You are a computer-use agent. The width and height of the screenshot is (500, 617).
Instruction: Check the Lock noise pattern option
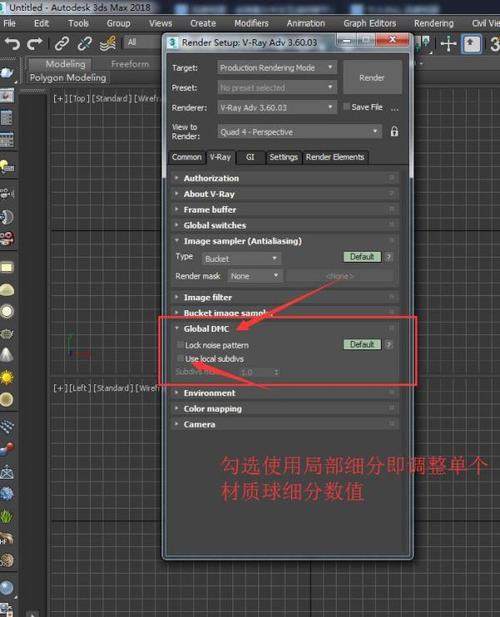(181, 345)
